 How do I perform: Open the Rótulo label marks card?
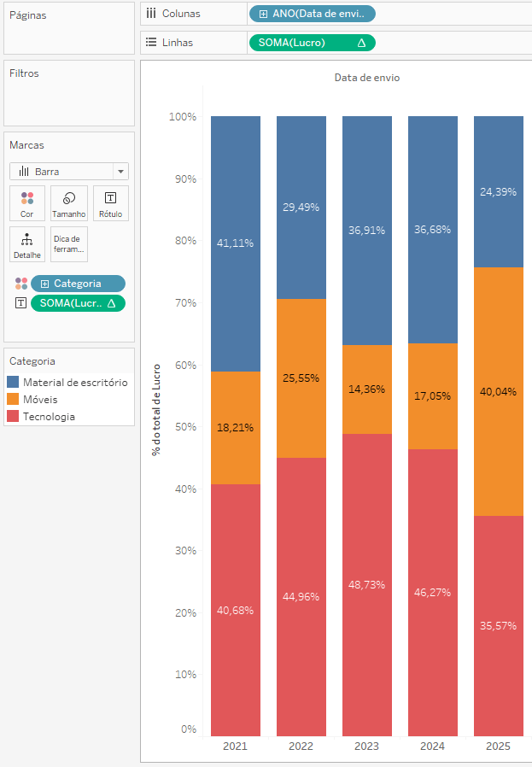pos(110,203)
